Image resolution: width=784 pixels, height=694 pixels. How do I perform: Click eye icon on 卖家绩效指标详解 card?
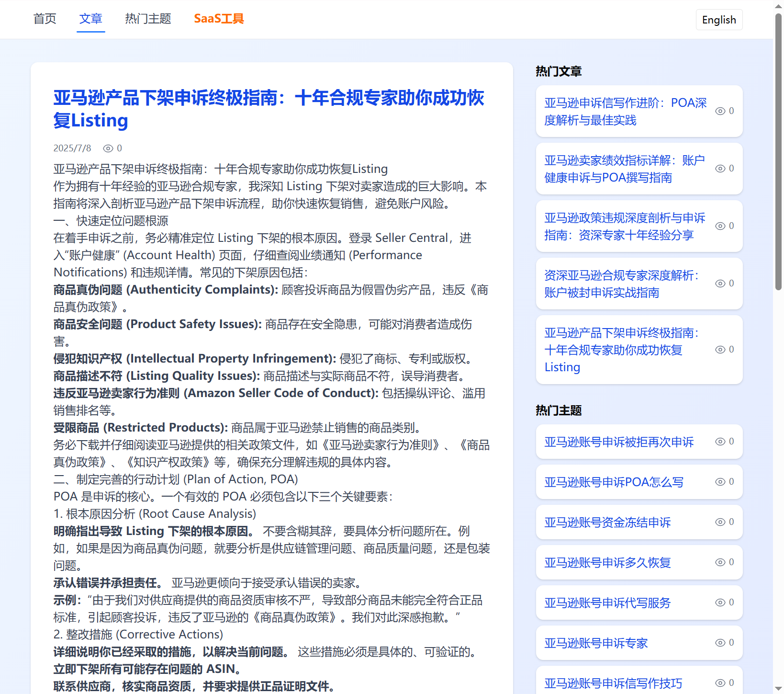coord(720,169)
